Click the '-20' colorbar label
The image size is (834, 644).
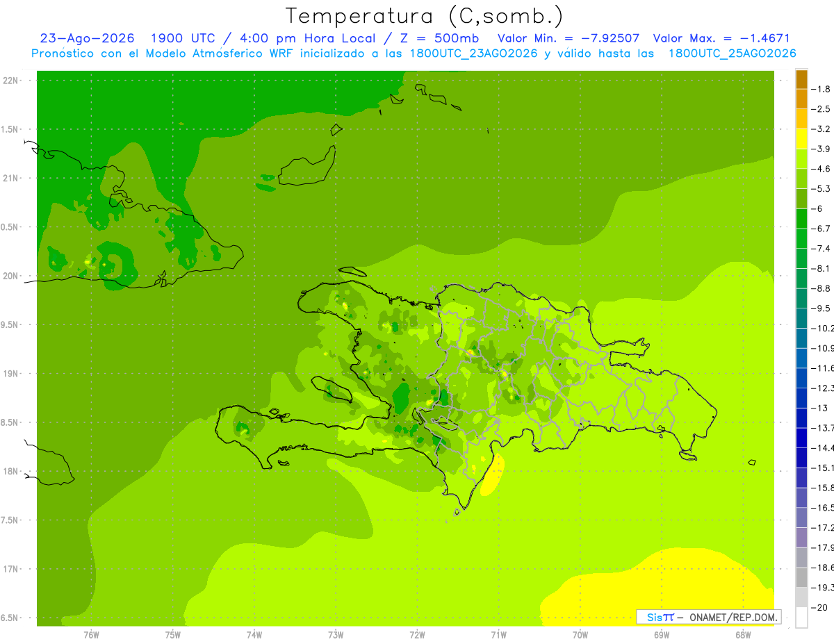pyautogui.click(x=819, y=607)
